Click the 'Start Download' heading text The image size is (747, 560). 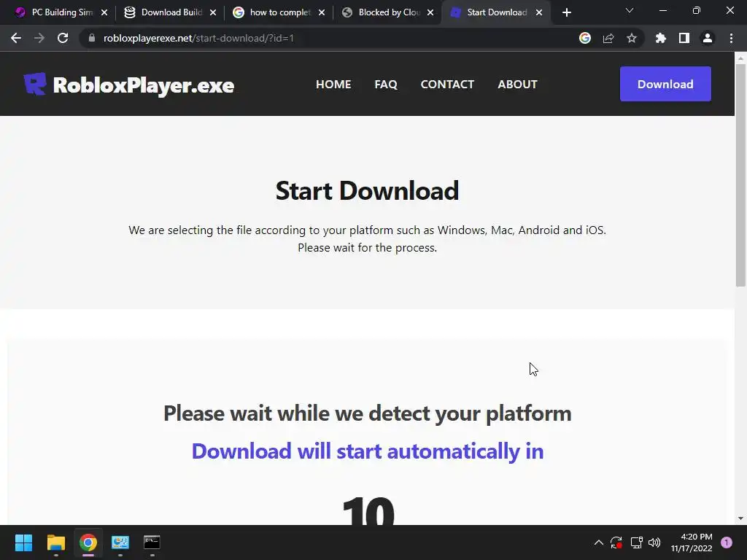click(368, 191)
